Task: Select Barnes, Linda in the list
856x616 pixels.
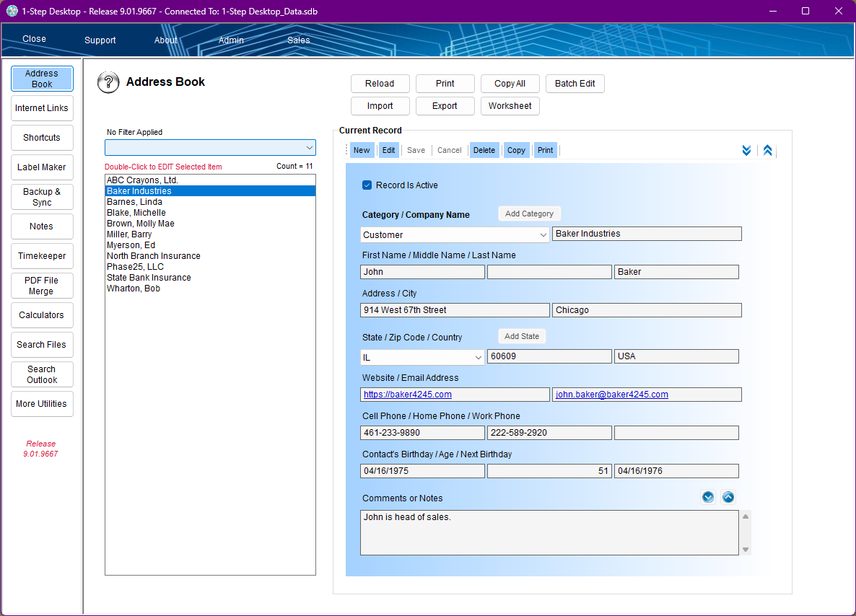Action: click(x=210, y=202)
